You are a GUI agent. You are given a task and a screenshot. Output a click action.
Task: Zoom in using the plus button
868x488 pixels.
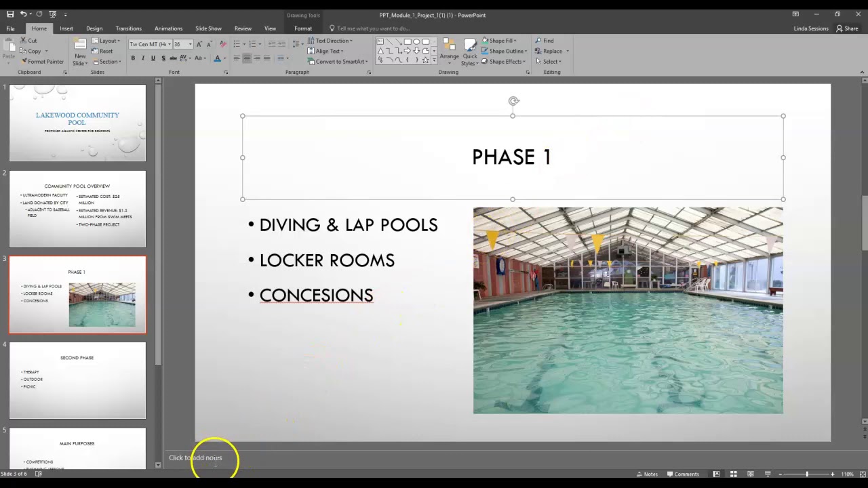point(833,474)
